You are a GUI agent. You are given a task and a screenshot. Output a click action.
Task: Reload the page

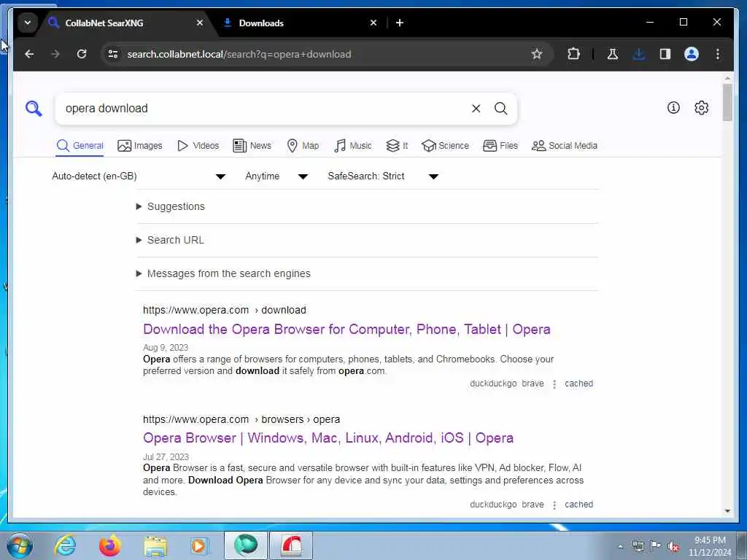click(x=82, y=54)
